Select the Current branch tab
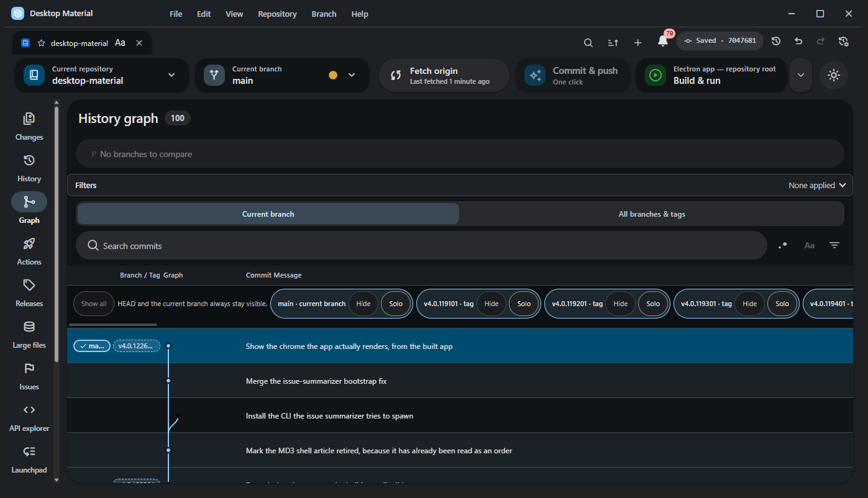This screenshot has width=868, height=498. [x=268, y=214]
